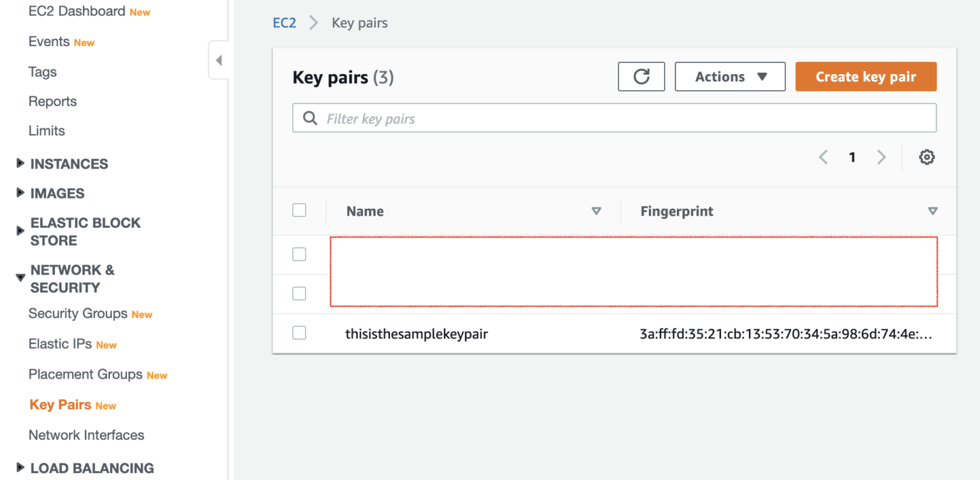
Task: Collapse the sidebar with the arrow
Action: [219, 59]
